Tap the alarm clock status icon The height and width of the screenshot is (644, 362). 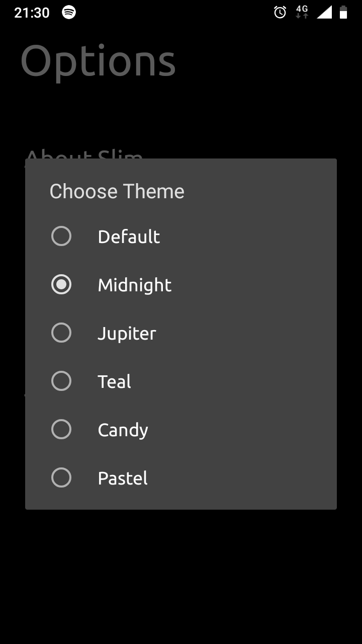(x=280, y=13)
